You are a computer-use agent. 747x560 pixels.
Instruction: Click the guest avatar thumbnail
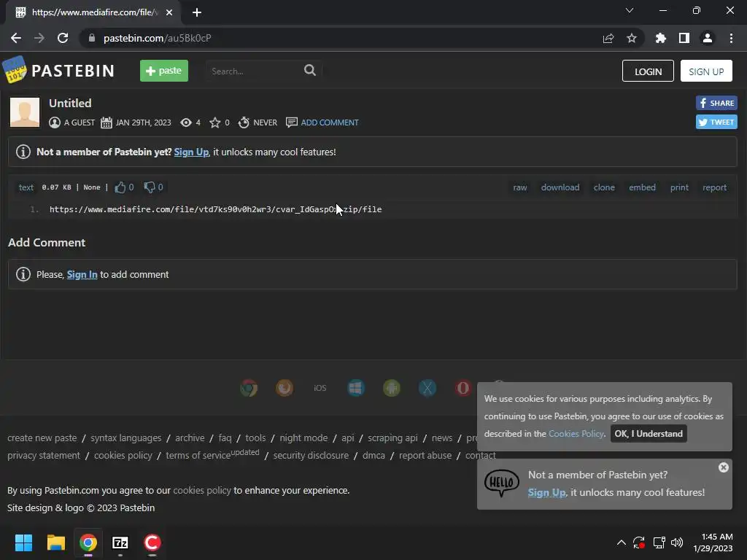tap(25, 112)
